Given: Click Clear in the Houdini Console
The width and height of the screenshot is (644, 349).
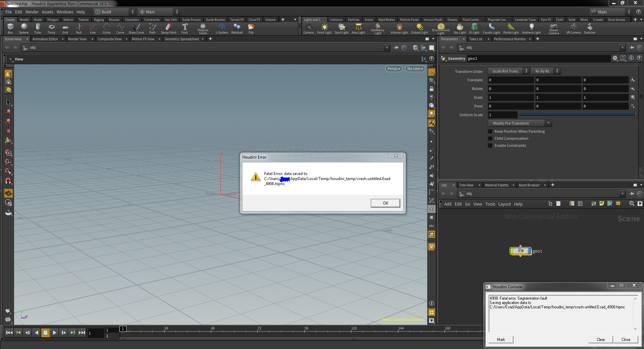Looking at the screenshot, I should point(600,340).
